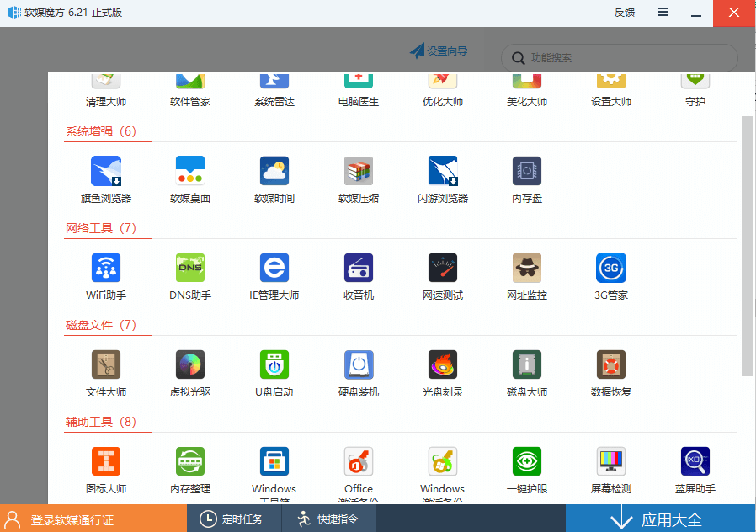Image resolution: width=756 pixels, height=532 pixels.
Task: Open 收音机 radio icon
Action: (x=359, y=268)
